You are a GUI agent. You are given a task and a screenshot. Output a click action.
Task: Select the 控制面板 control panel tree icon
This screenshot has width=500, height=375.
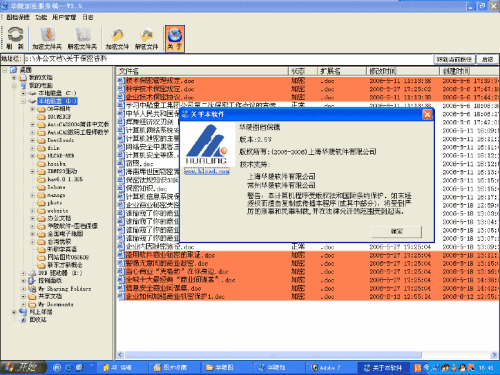(x=32, y=281)
